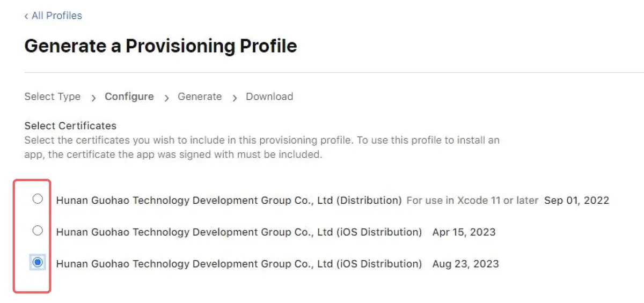Go back via the All Profiles link

(56, 16)
